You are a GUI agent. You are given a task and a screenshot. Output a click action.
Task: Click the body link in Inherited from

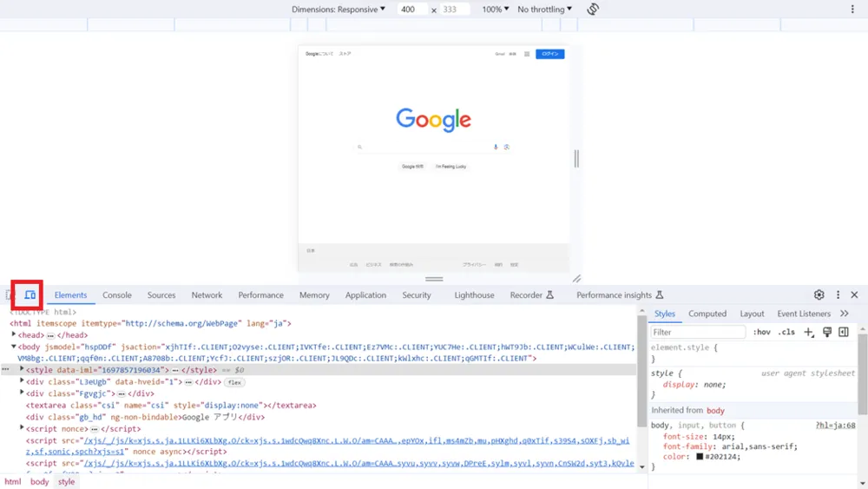(715, 410)
